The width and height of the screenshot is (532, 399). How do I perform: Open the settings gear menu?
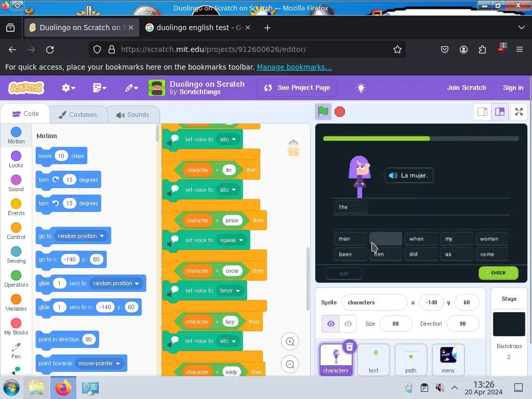coord(68,88)
